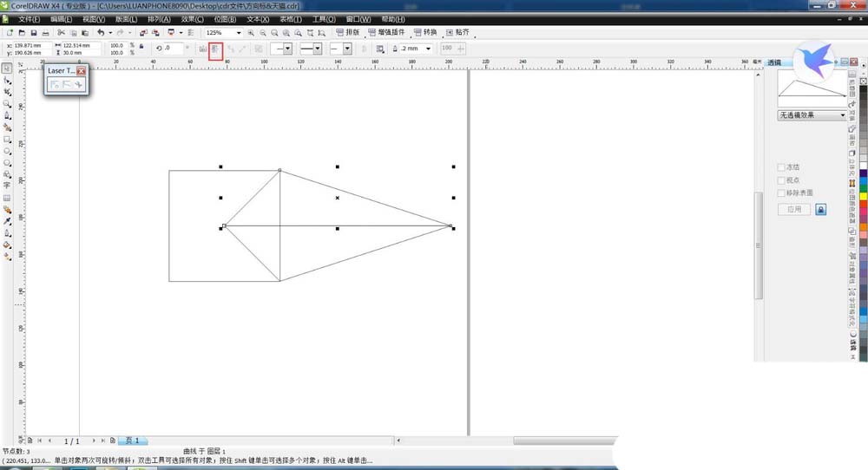The width and height of the screenshot is (868, 470).
Task: Enable the 移除表面 checkbox
Action: click(x=782, y=193)
